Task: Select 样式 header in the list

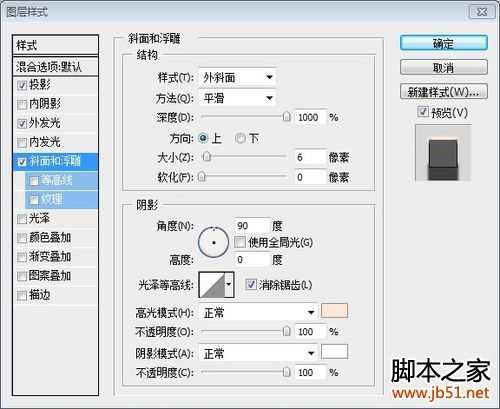Action: (x=55, y=45)
